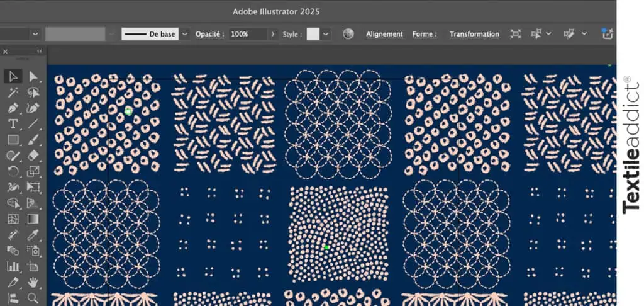Select the Direct Selection tool

pos(33,77)
